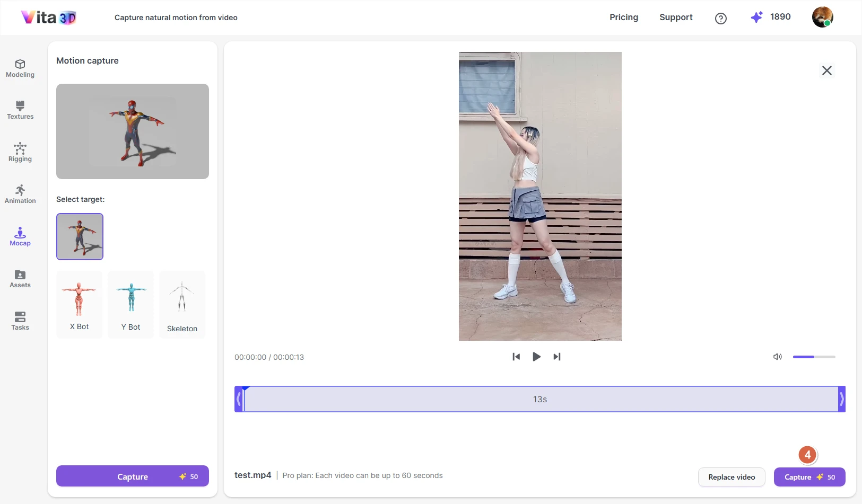
Task: Play the dance video
Action: point(536,357)
